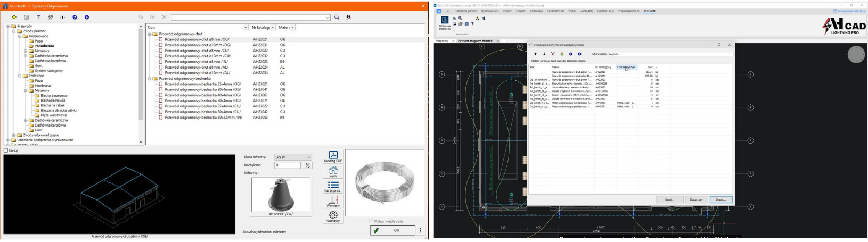Open Nastawy settings gear
This screenshot has height=242, width=868.
coord(333,216)
